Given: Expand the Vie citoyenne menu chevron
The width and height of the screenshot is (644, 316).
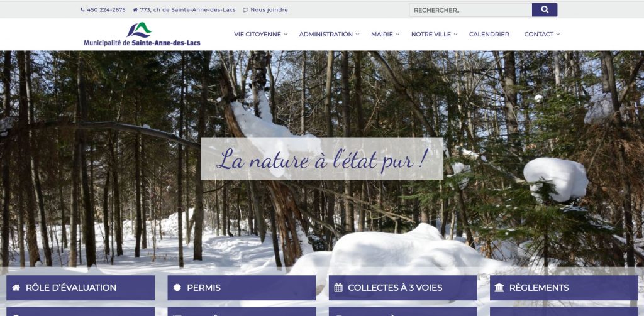Looking at the screenshot, I should pos(286,35).
